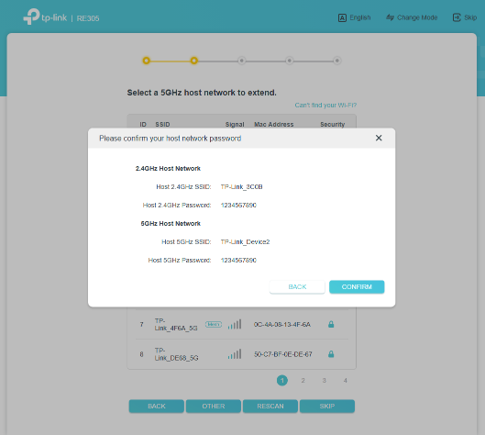Click the SSID column header

point(163,124)
